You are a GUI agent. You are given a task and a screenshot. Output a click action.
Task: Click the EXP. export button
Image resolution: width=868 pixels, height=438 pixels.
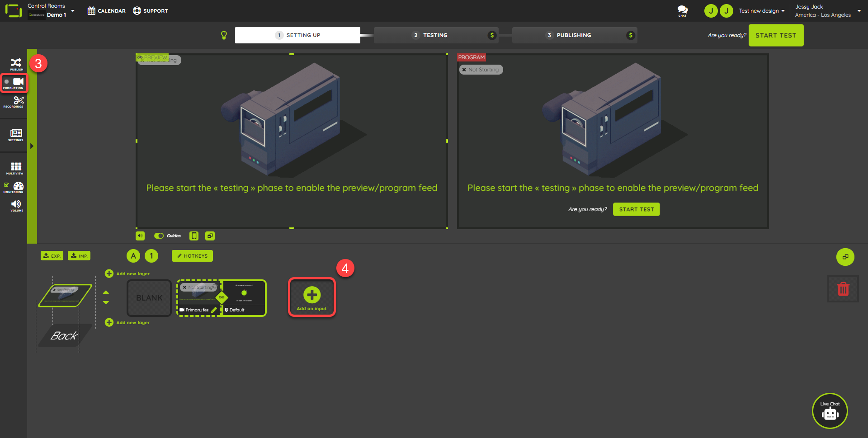(x=52, y=255)
